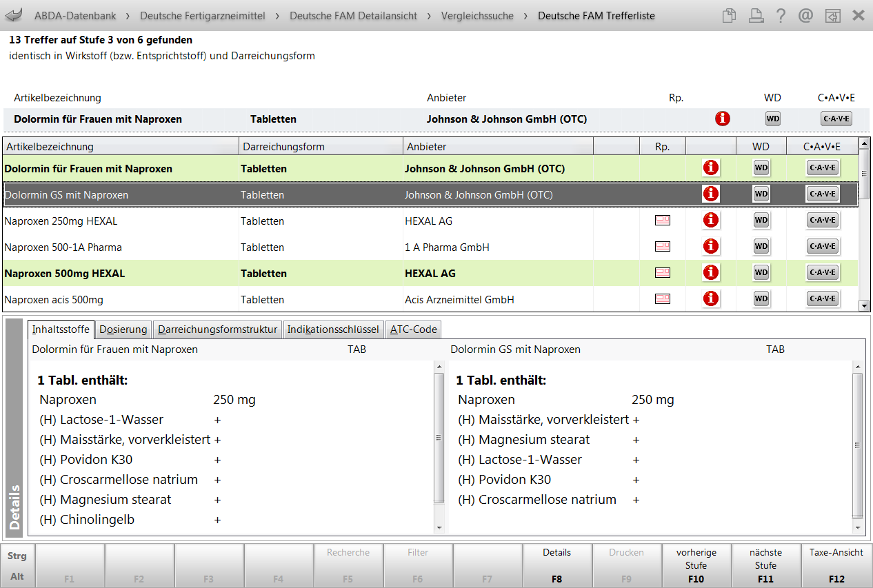
Task: Select the Naproxen 250mg HEXAL row name
Action: 61,221
